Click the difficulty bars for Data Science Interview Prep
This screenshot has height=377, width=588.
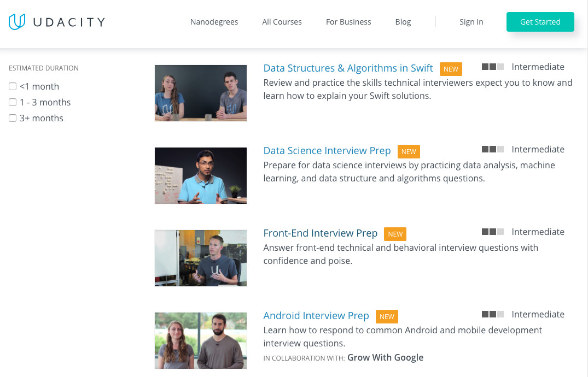pyautogui.click(x=492, y=149)
